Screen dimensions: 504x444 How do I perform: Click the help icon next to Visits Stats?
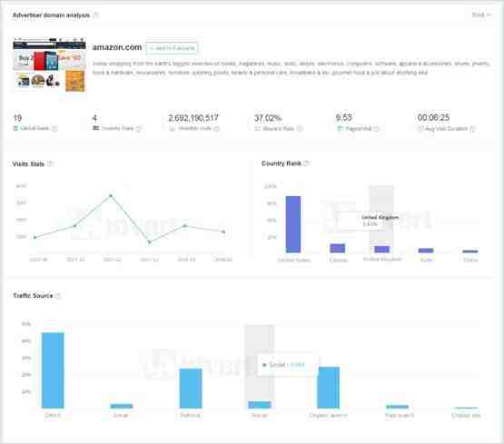point(50,163)
